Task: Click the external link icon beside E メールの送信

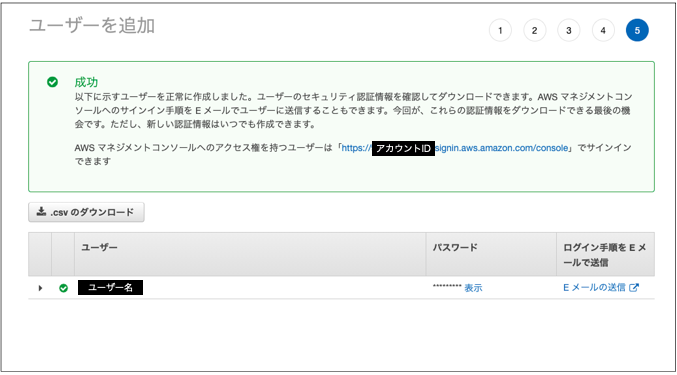Action: tap(634, 288)
